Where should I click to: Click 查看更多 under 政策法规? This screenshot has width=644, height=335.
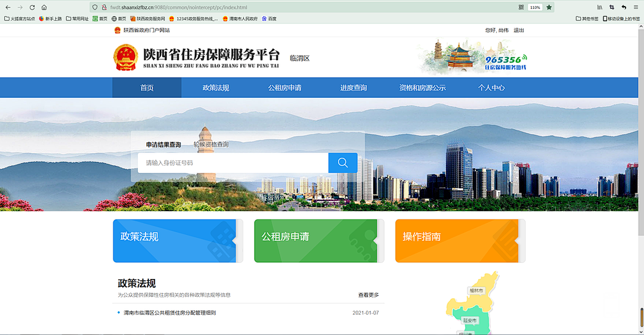click(368, 295)
